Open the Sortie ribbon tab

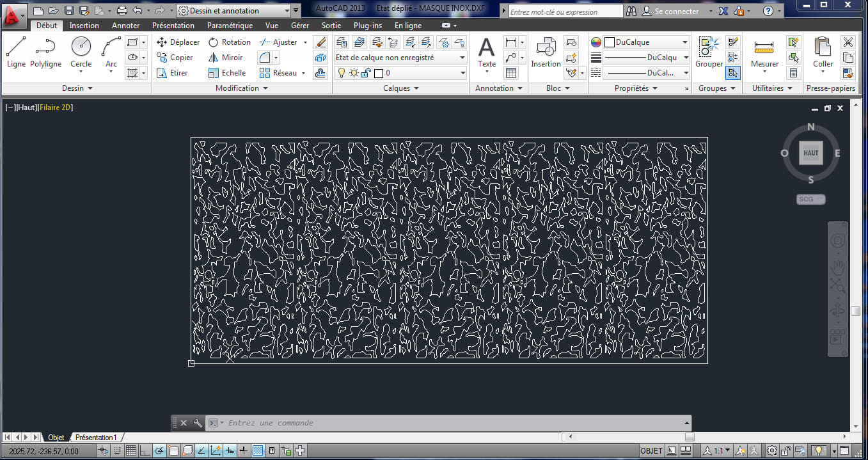[x=331, y=26]
